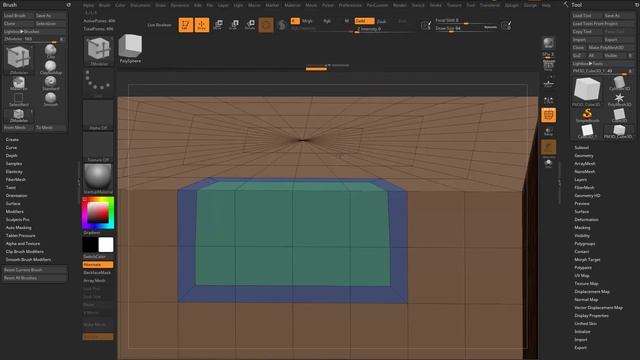This screenshot has width=640, height=360.
Task: Toggle Mrgb channel button
Action: (x=307, y=21)
